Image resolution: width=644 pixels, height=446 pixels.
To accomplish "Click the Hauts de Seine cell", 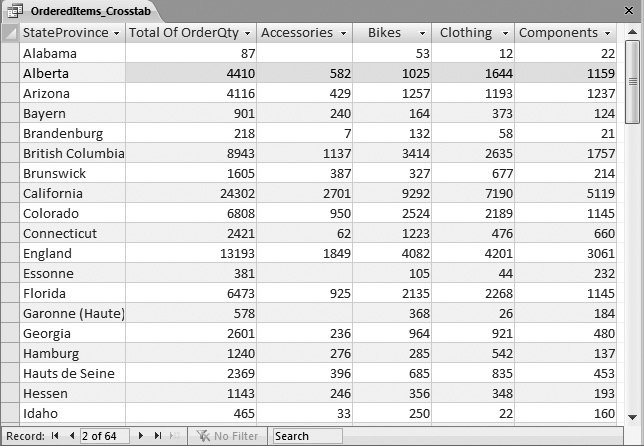I will click(72, 373).
